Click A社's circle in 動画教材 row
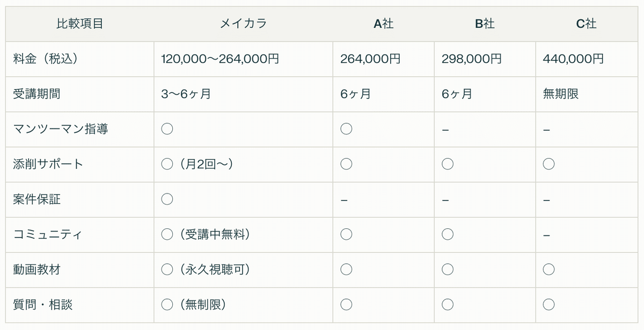 pos(346,269)
